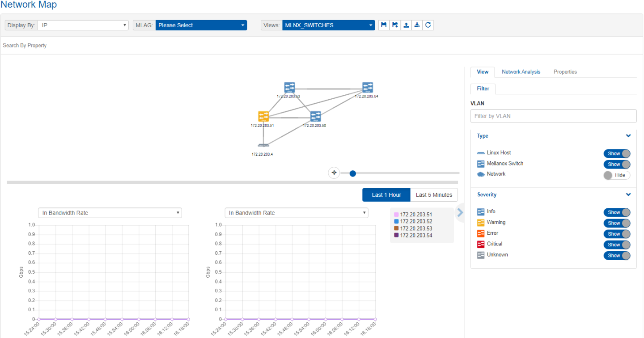Open the Properties tab

point(565,72)
